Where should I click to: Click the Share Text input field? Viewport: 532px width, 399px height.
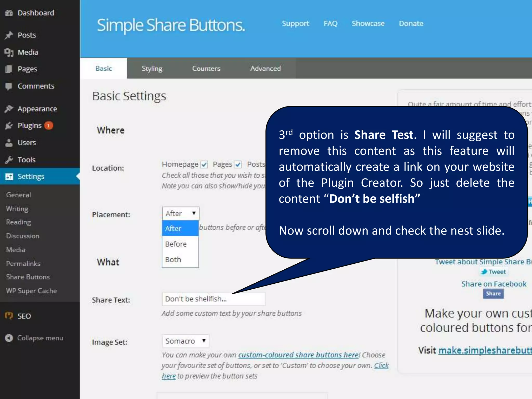214,299
